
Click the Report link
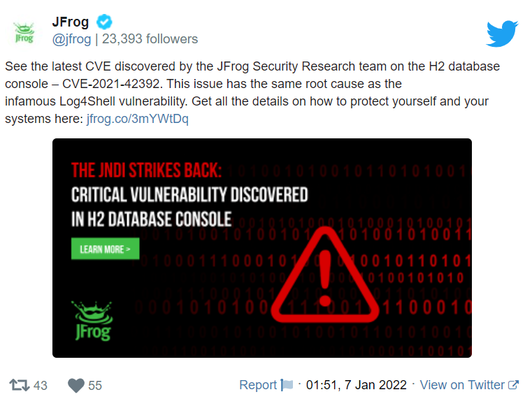pos(258,385)
